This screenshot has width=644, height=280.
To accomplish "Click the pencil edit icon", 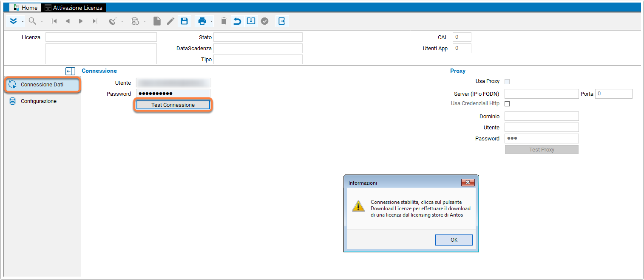I will pos(170,21).
